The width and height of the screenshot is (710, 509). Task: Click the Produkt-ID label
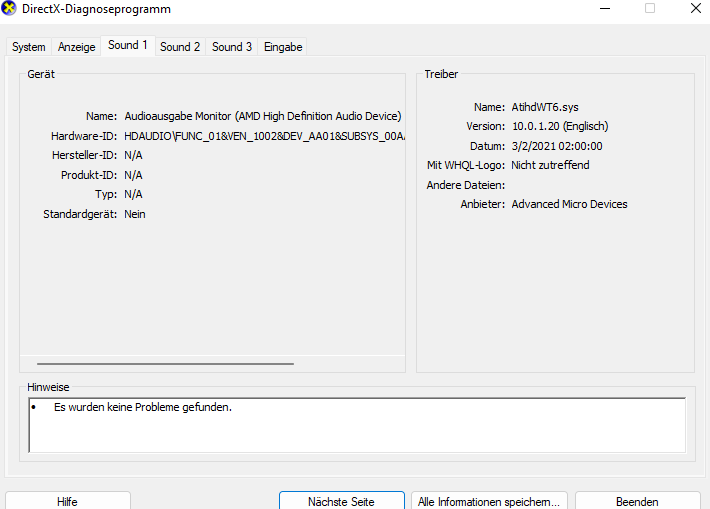pyautogui.click(x=89, y=175)
